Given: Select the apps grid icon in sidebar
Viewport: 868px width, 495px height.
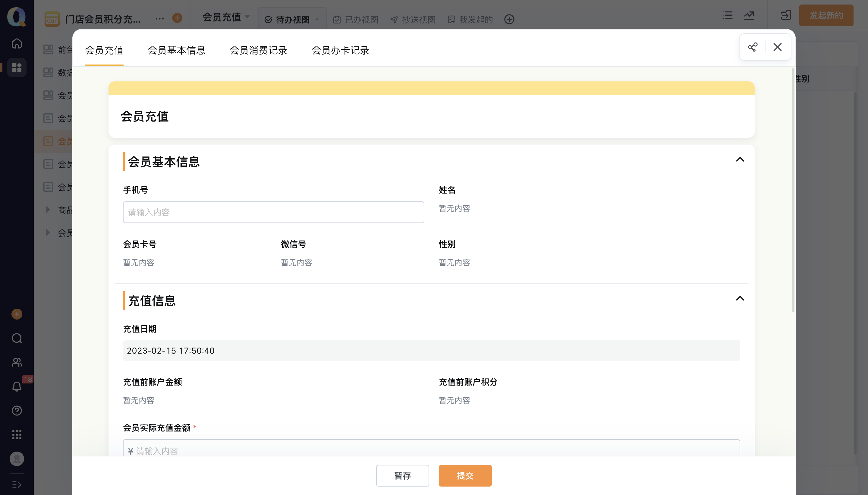Looking at the screenshot, I should click(17, 67).
